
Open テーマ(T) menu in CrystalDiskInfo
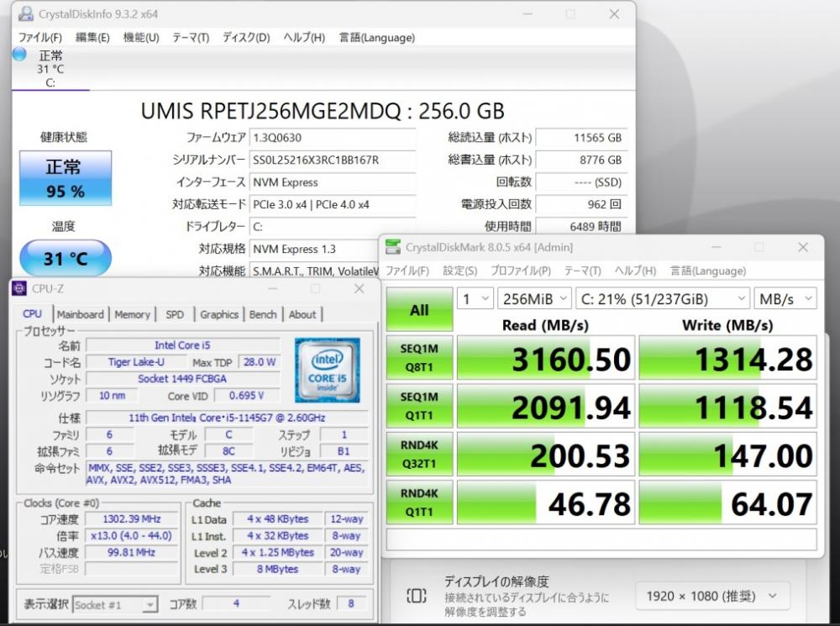[x=190, y=38]
